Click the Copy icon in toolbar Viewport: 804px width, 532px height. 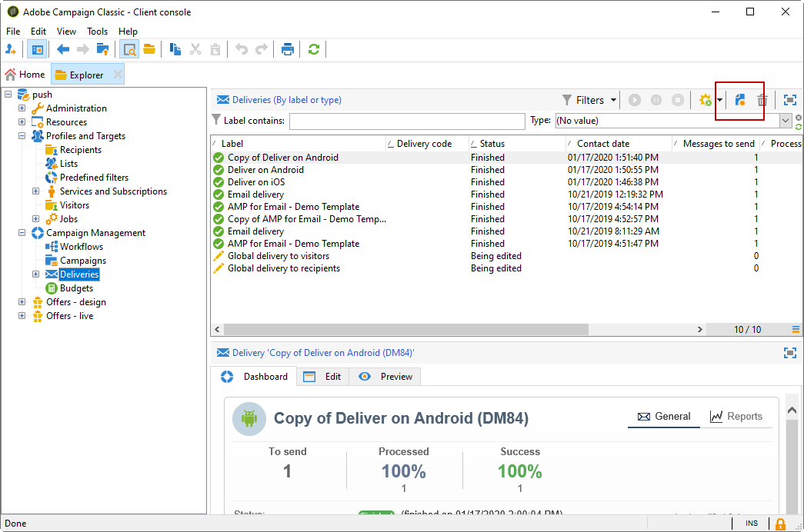coord(175,49)
